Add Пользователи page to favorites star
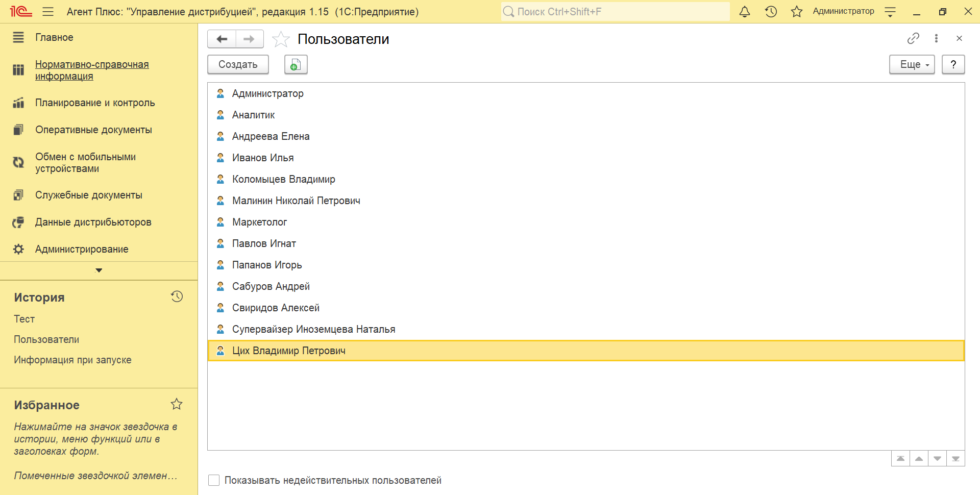The image size is (980, 495). coord(281,39)
